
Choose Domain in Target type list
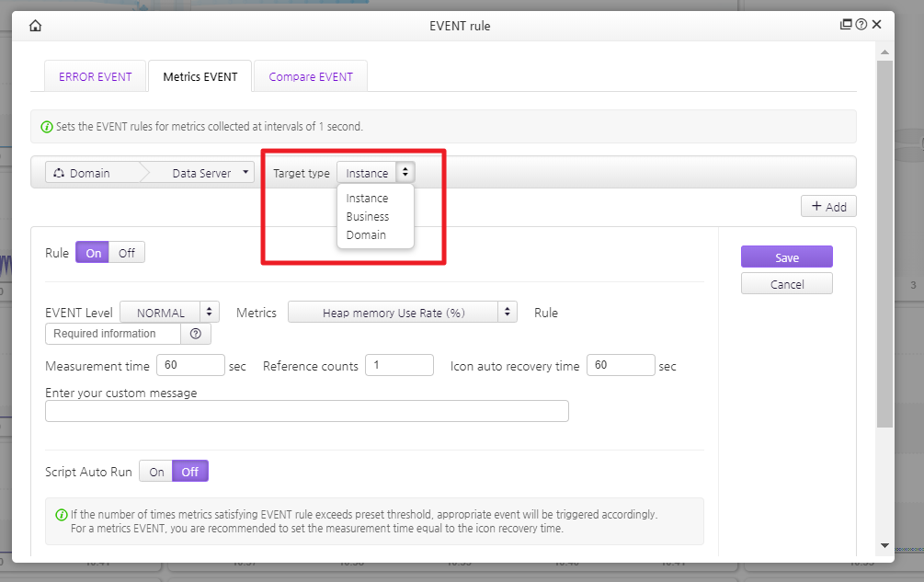[366, 235]
